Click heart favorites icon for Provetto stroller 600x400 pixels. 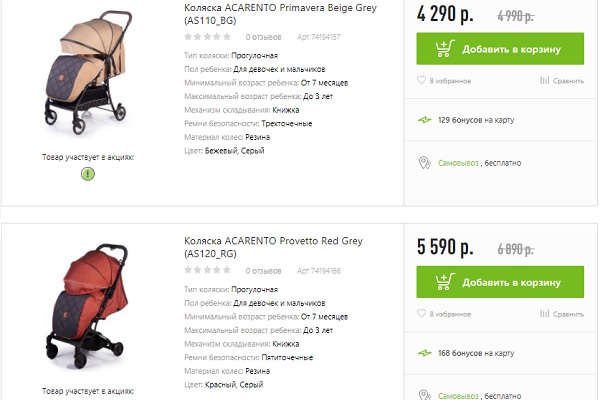click(422, 314)
